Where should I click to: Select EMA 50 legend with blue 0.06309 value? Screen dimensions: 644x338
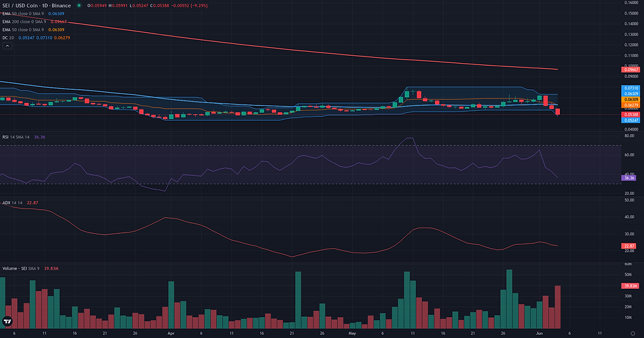pyautogui.click(x=34, y=14)
